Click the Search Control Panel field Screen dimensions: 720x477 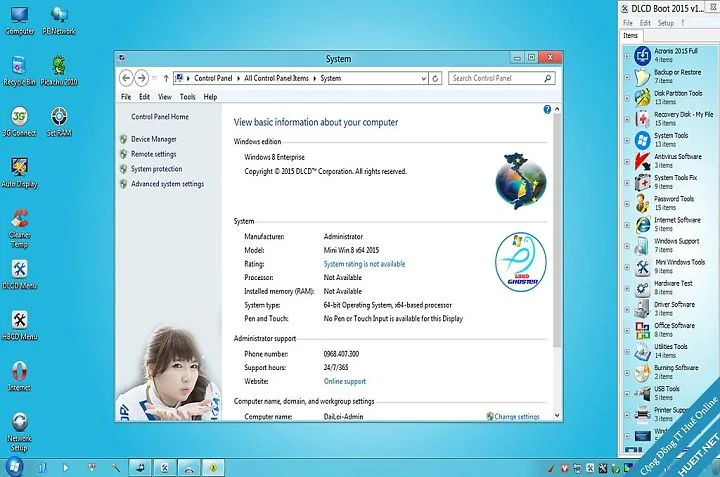click(x=501, y=79)
